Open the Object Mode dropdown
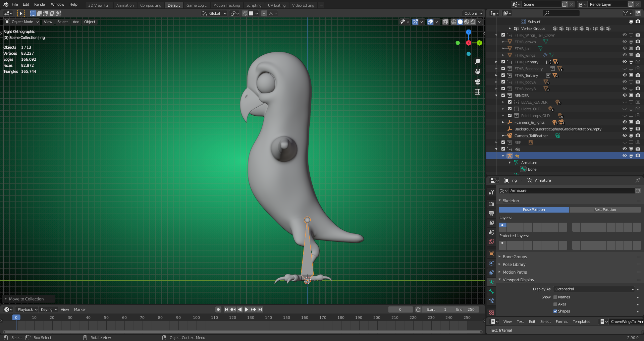644x341 pixels. coord(22,22)
